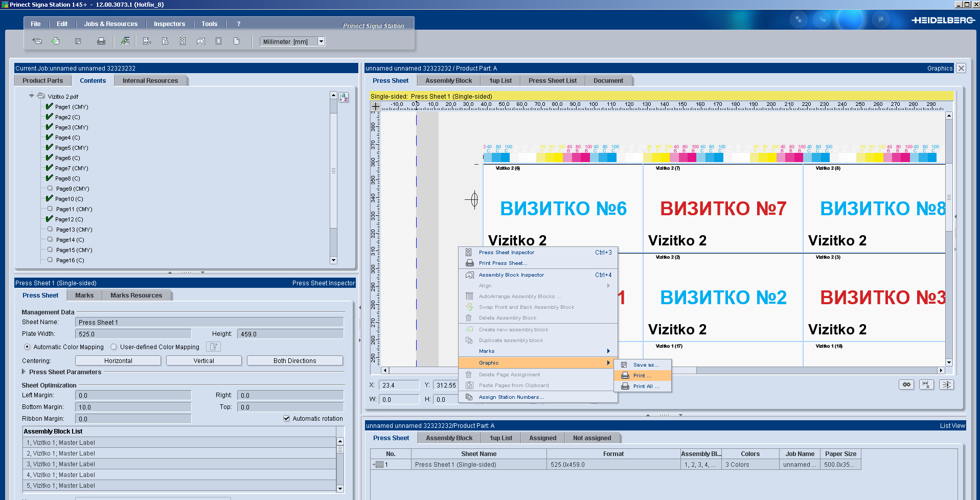This screenshot has width=980, height=500.
Task: Click the Save as icon in Graphic submenu
Action: click(x=624, y=365)
